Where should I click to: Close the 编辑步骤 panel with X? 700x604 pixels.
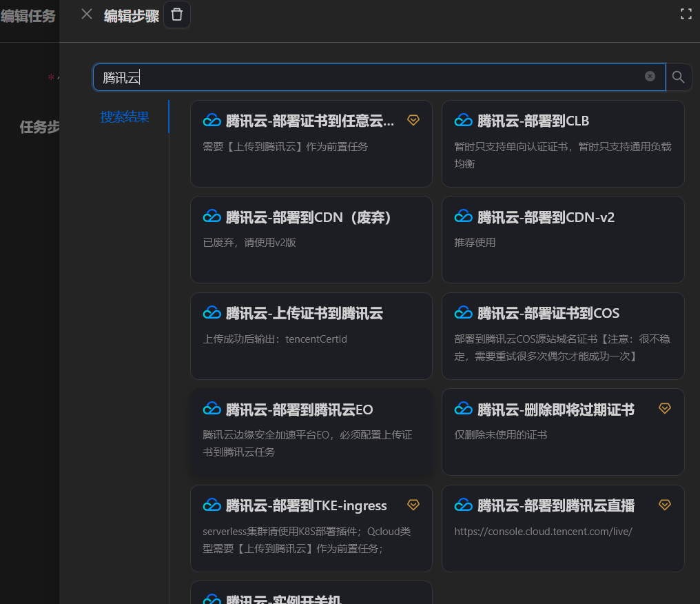87,14
